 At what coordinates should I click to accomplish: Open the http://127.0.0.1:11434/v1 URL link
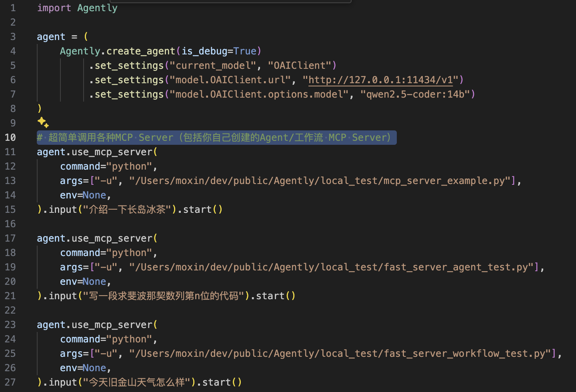pyautogui.click(x=380, y=80)
